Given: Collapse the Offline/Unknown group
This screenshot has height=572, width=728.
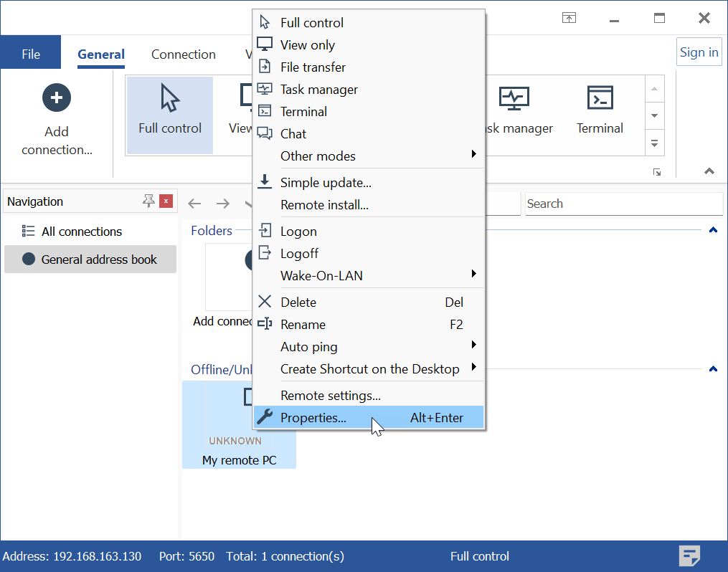Looking at the screenshot, I should [712, 369].
